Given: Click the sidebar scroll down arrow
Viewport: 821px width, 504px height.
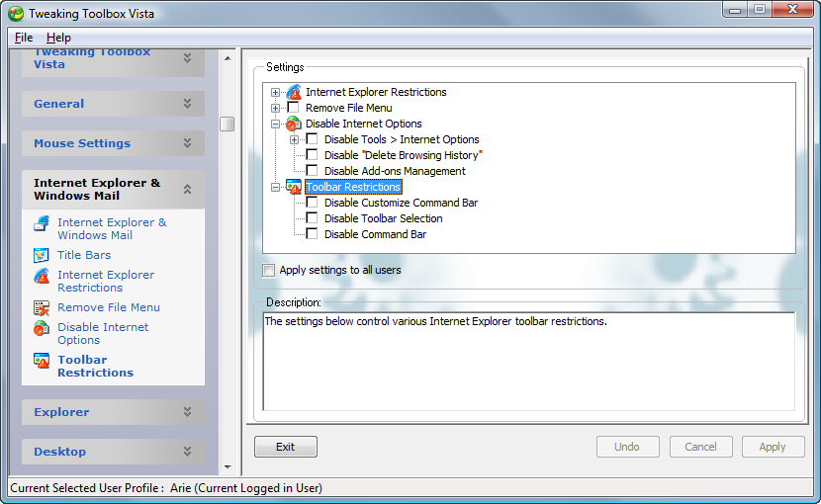Looking at the screenshot, I should tap(228, 466).
